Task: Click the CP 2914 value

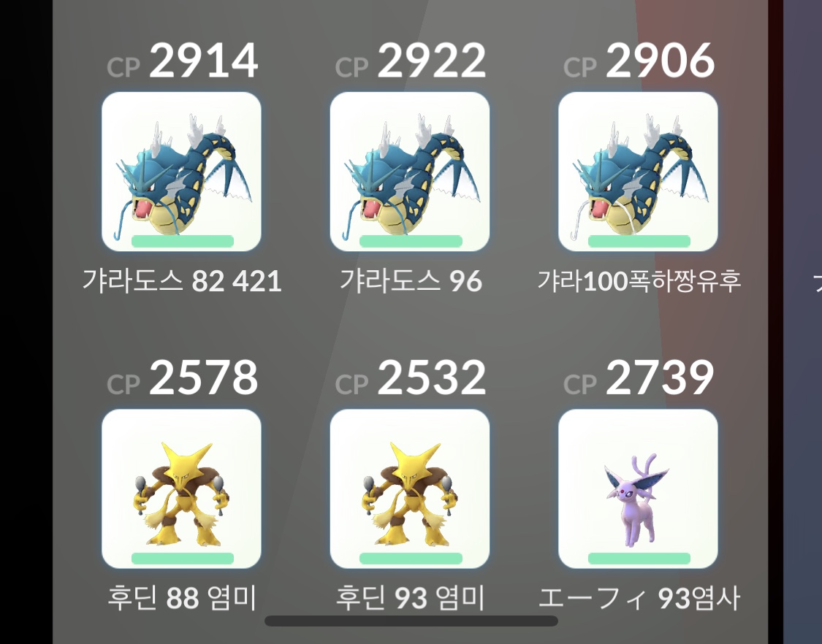Action: click(x=182, y=61)
